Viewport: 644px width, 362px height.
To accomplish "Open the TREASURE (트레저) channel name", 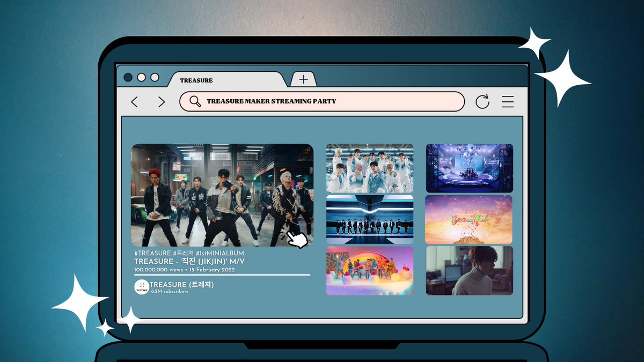I will (x=182, y=284).
